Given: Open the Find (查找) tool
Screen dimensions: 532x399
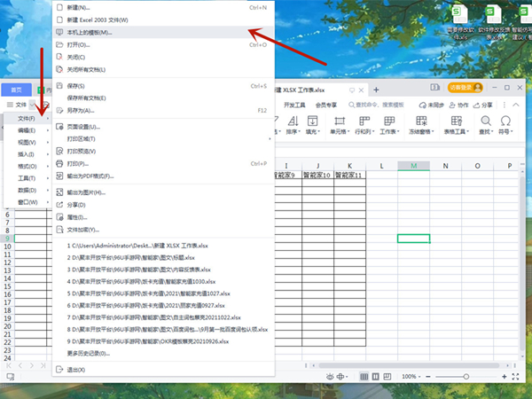Looking at the screenshot, I should 484,123.
